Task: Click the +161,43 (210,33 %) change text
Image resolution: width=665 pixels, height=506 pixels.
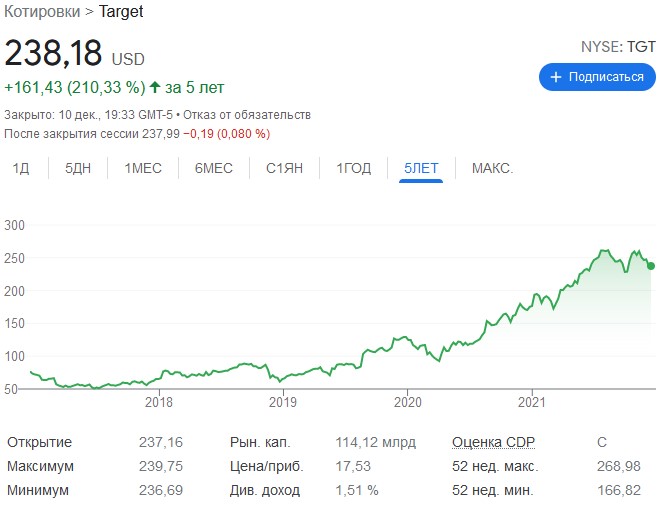Action: point(75,87)
